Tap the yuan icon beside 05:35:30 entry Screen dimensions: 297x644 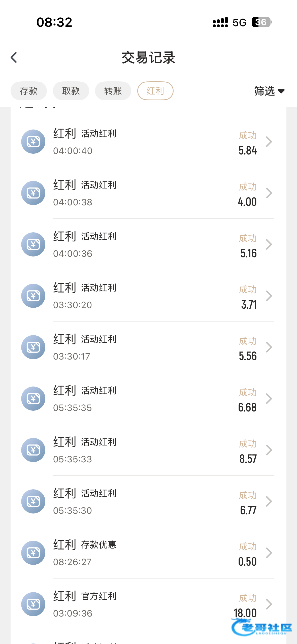[33, 501]
